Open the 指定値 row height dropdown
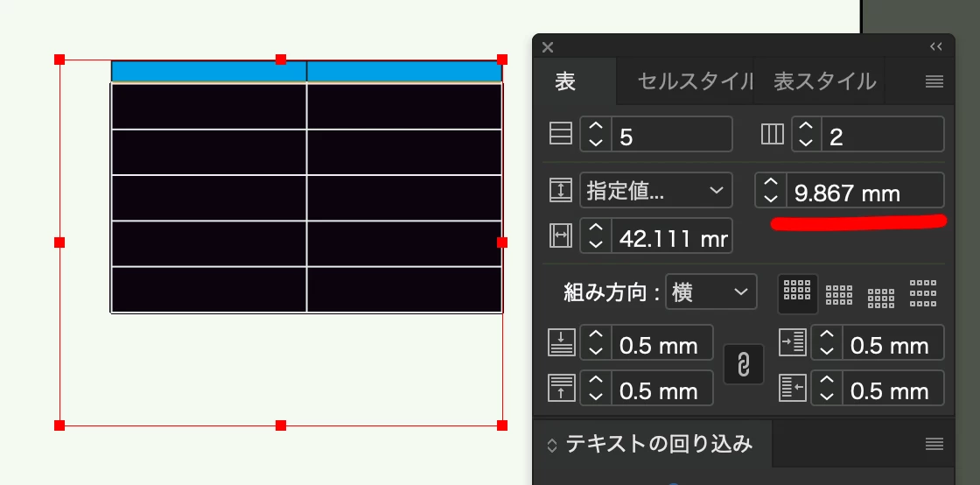The image size is (980, 485). coord(656,190)
